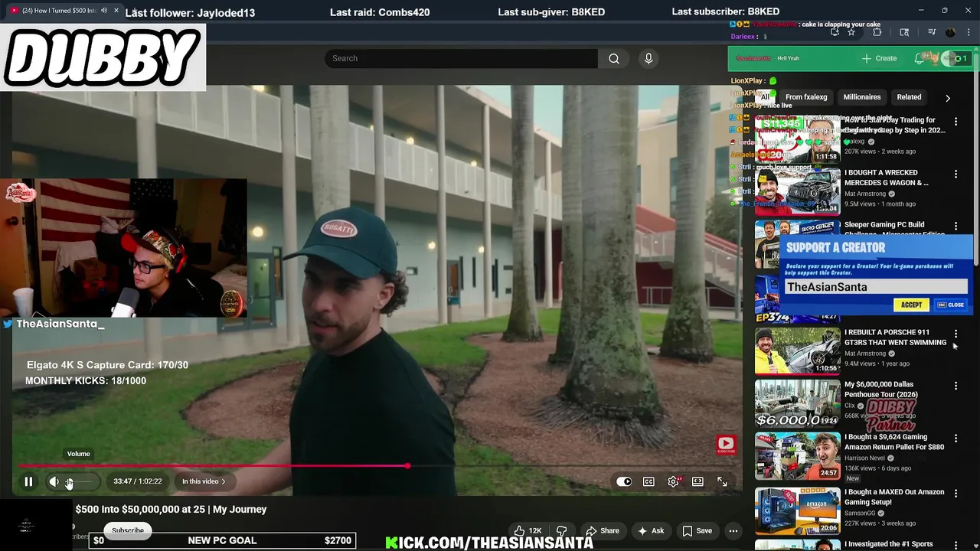The width and height of the screenshot is (980, 551).
Task: Open options for the Sleeper Gaming PC video
Action: [955, 227]
